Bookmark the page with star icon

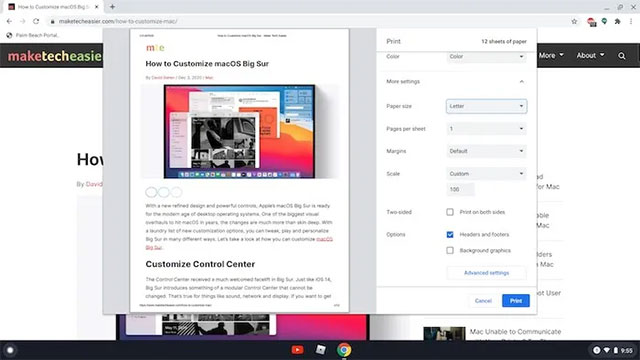[574, 21]
